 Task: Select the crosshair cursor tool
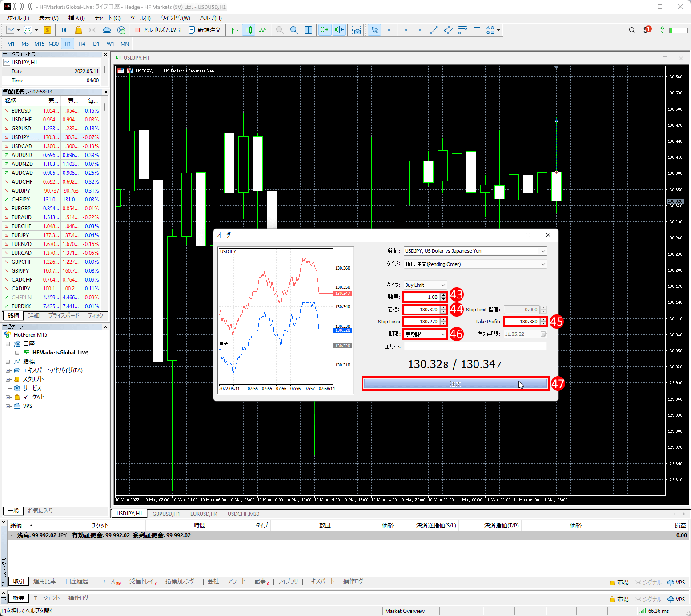389,30
